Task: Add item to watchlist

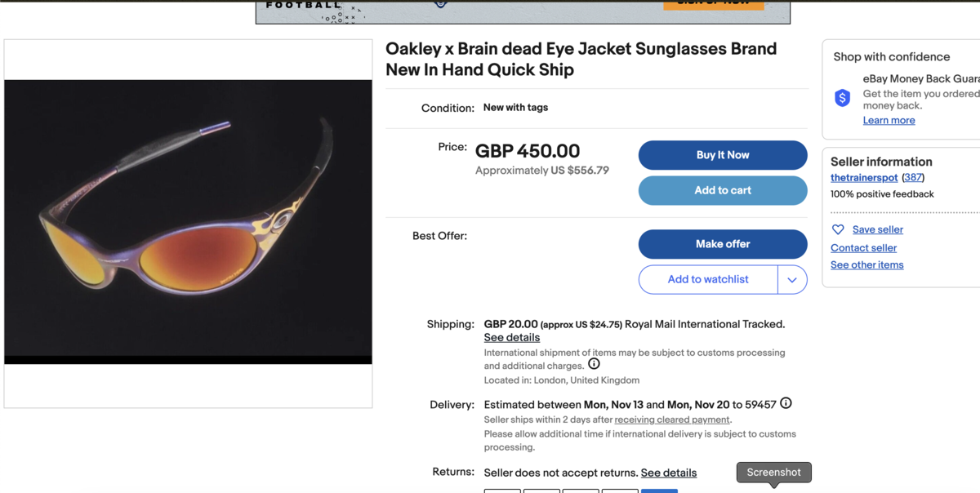Action: tap(708, 279)
